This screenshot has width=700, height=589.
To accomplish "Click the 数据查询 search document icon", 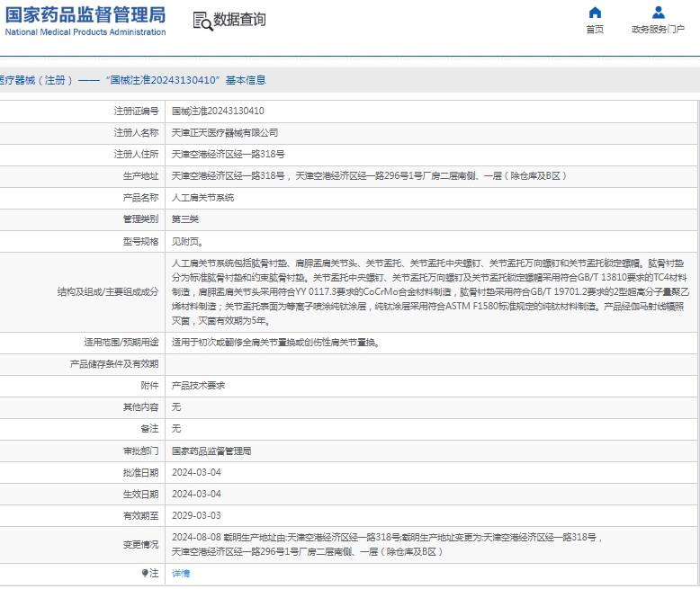I will click(x=202, y=21).
